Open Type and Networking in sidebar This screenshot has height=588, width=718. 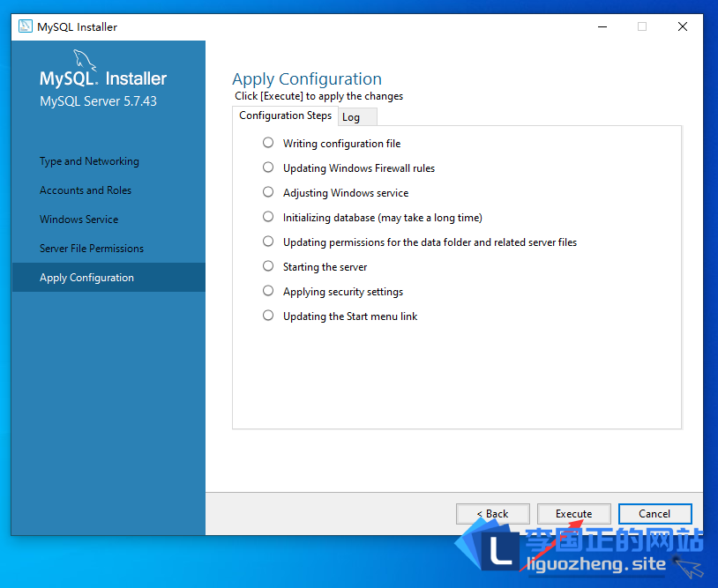coord(89,161)
